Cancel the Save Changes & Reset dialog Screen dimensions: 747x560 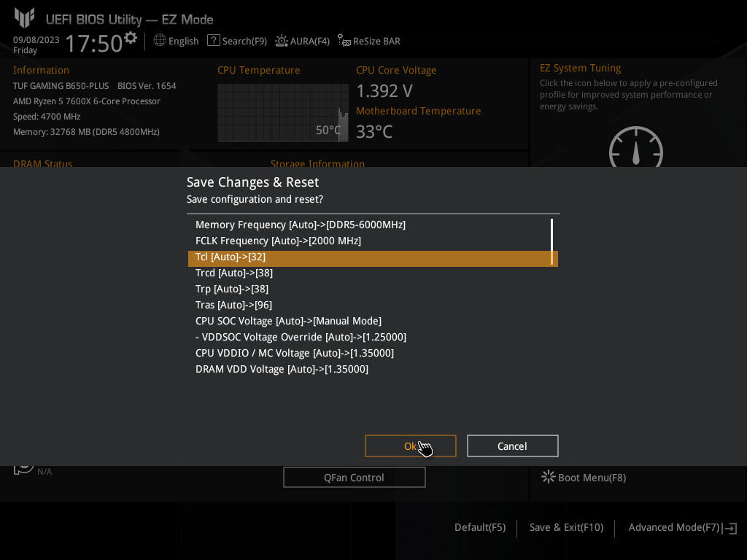[x=513, y=446]
